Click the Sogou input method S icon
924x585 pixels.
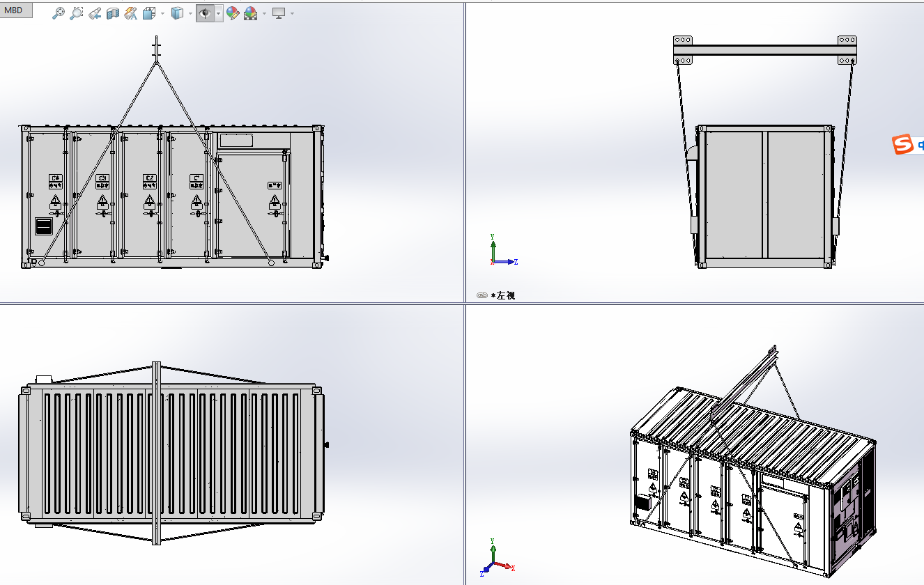click(x=903, y=145)
